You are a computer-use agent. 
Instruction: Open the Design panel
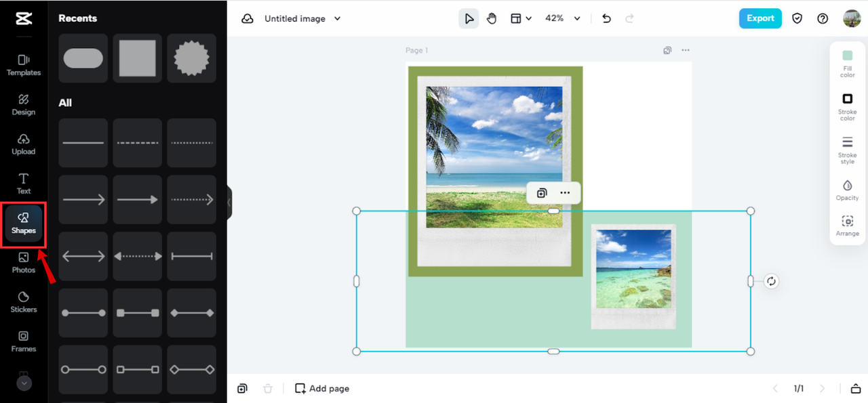[24, 104]
